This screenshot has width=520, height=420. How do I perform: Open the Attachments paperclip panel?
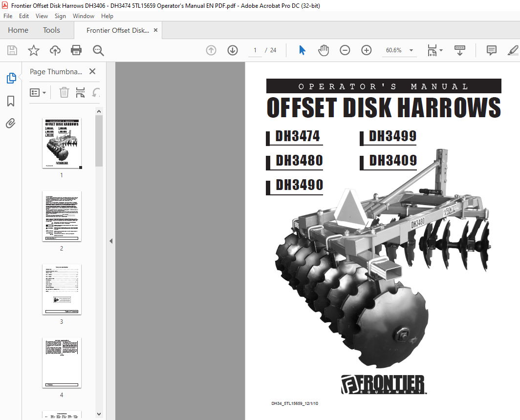tap(11, 124)
